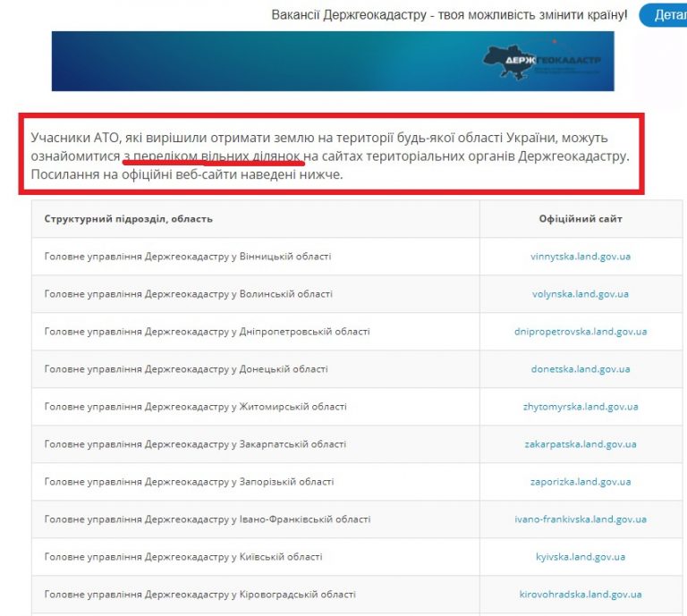The height and width of the screenshot is (616, 687).
Task: Open the vinnytska.land.gov.ua link
Action: pos(580,257)
